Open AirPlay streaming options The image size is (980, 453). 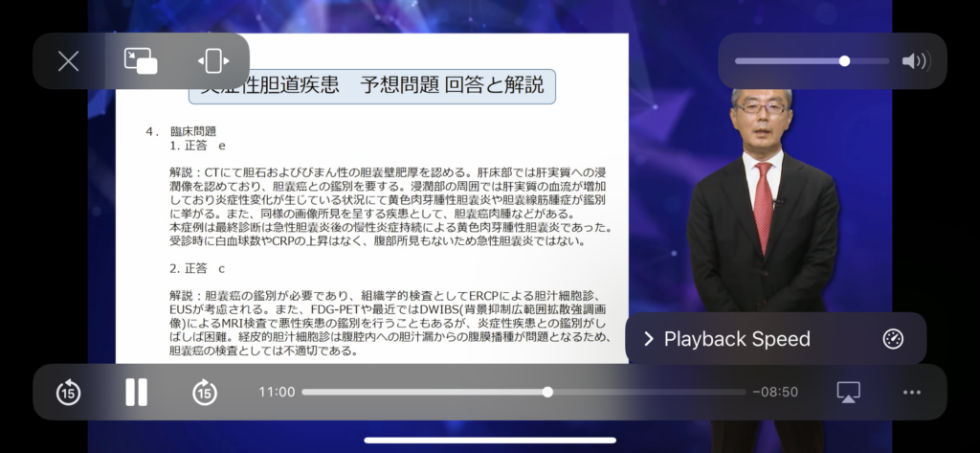848,392
